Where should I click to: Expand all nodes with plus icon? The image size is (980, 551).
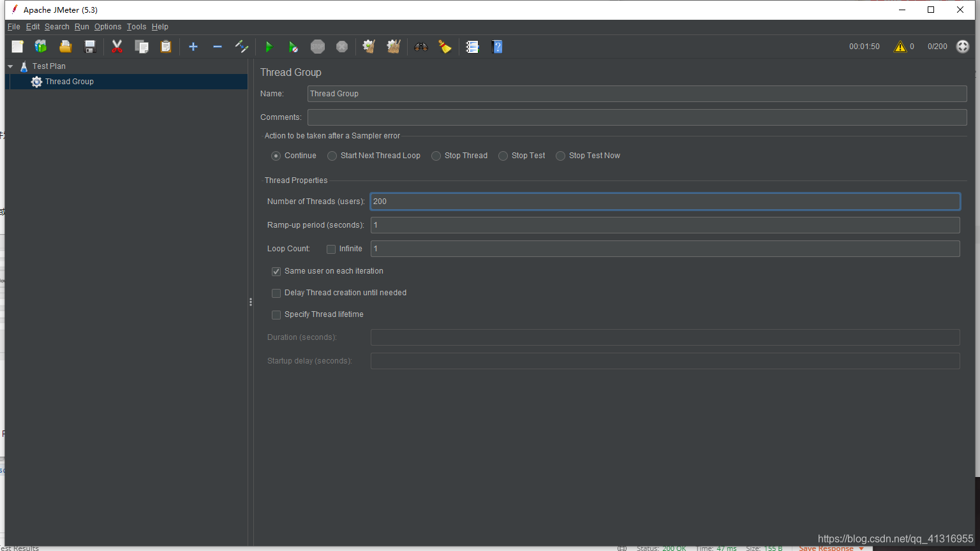pyautogui.click(x=193, y=47)
